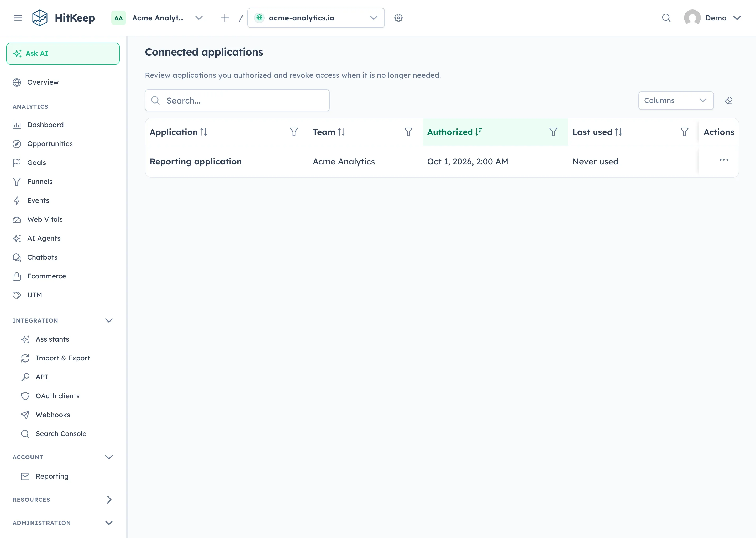Filter the Team column
Image resolution: width=756 pixels, height=538 pixels.
click(408, 132)
